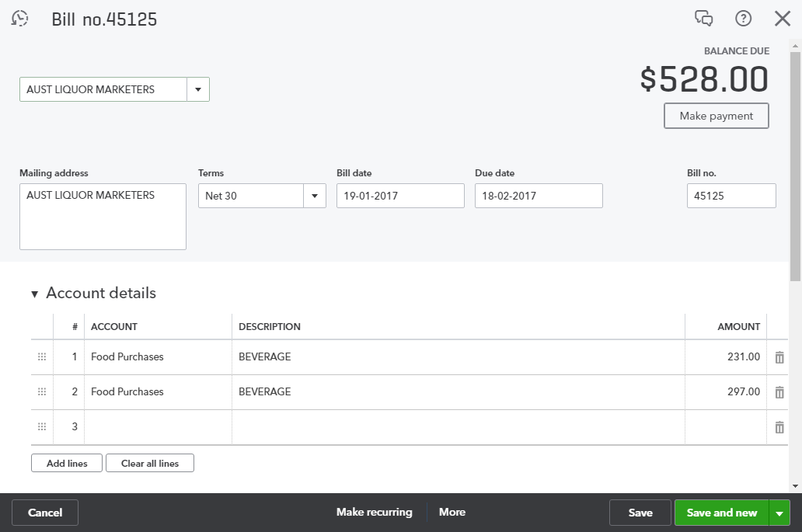Screen dimensions: 802x532
Task: Open the feedback chat icon
Action: [706, 19]
